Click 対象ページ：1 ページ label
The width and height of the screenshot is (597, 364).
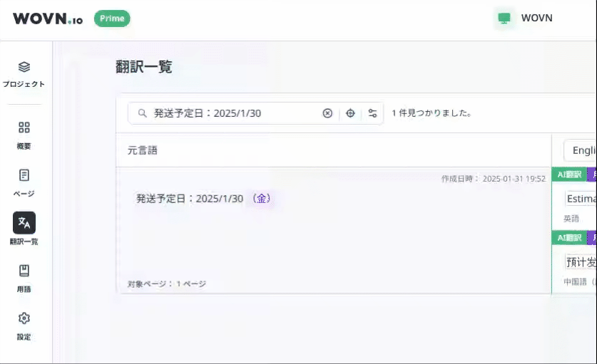[x=167, y=284]
